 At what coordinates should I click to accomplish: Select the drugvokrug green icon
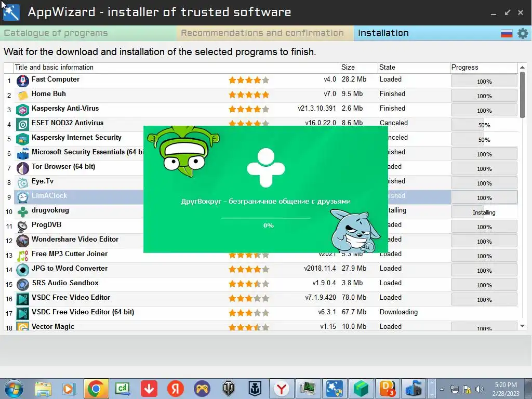click(x=23, y=212)
